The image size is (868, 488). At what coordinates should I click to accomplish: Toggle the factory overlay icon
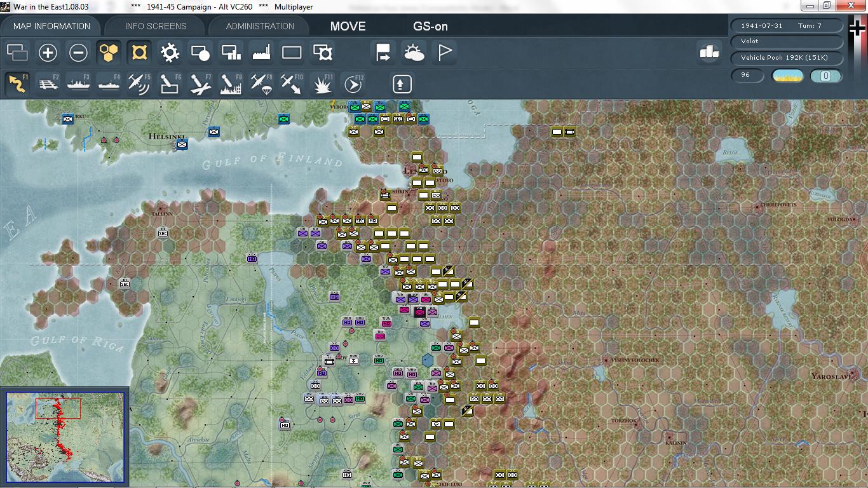[261, 52]
